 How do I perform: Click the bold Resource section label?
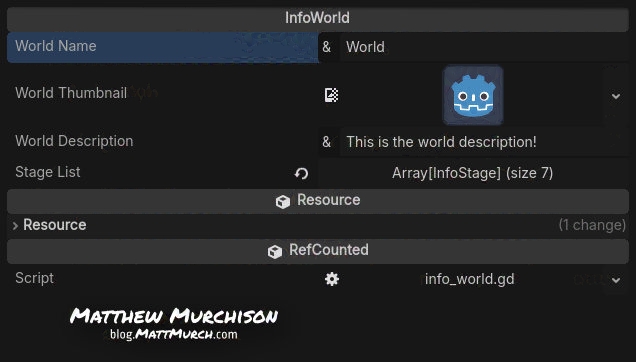(x=55, y=225)
